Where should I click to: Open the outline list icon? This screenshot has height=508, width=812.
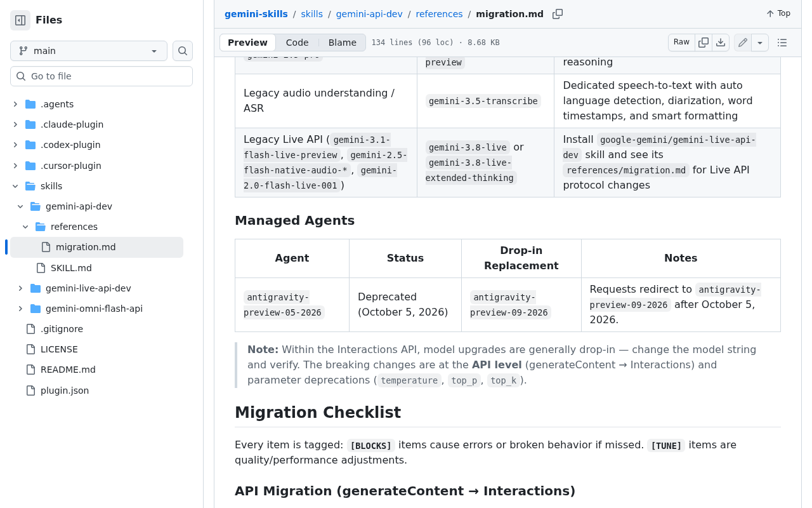pyautogui.click(x=782, y=43)
